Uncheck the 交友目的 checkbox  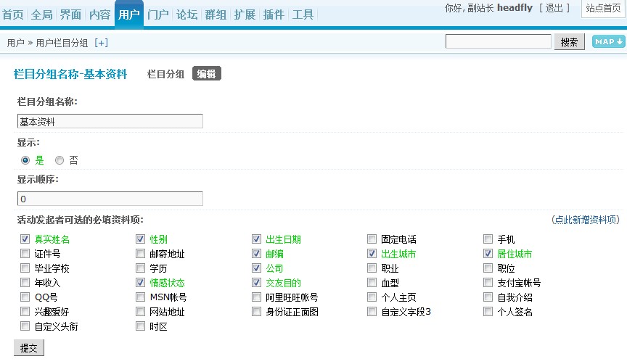256,283
